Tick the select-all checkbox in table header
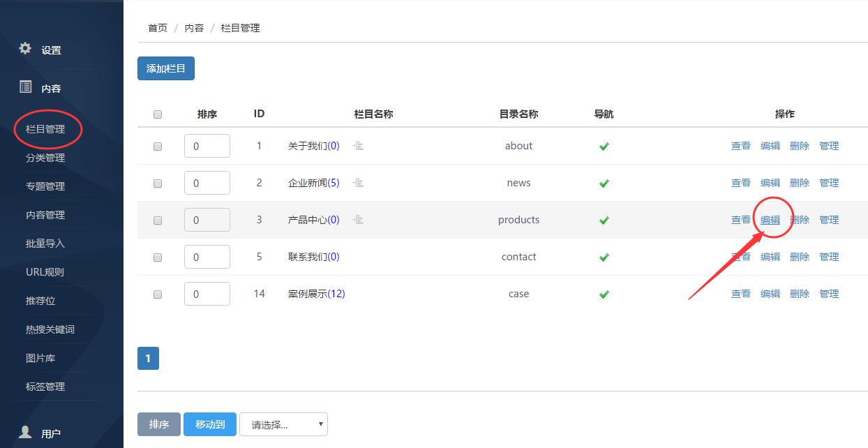Image resolution: width=868 pixels, height=448 pixels. (158, 114)
